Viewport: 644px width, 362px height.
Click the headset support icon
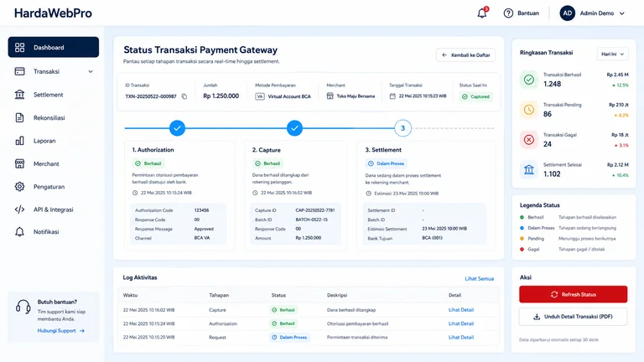pyautogui.click(x=23, y=307)
